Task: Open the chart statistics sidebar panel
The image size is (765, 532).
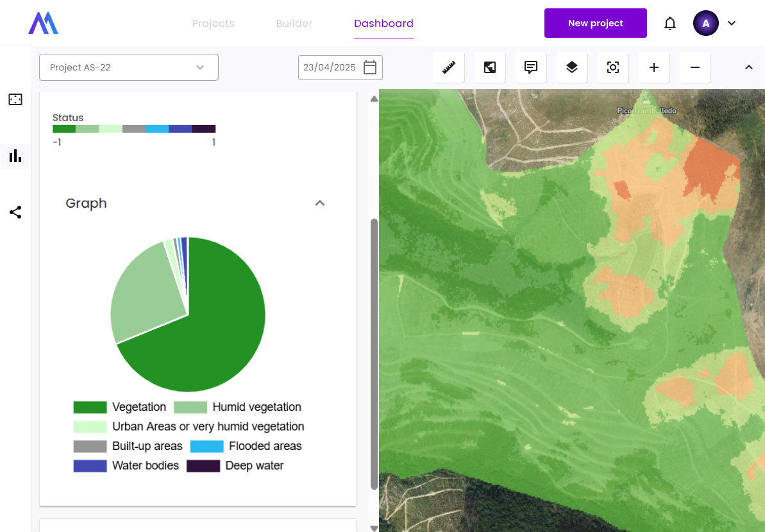Action: (x=15, y=156)
